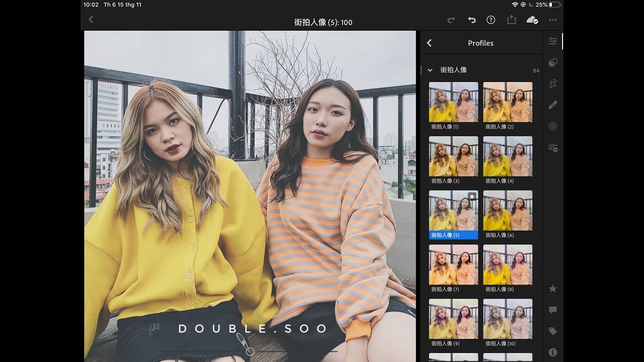Open the star rating icon
Image resolution: width=644 pixels, height=362 pixels.
[553, 289]
